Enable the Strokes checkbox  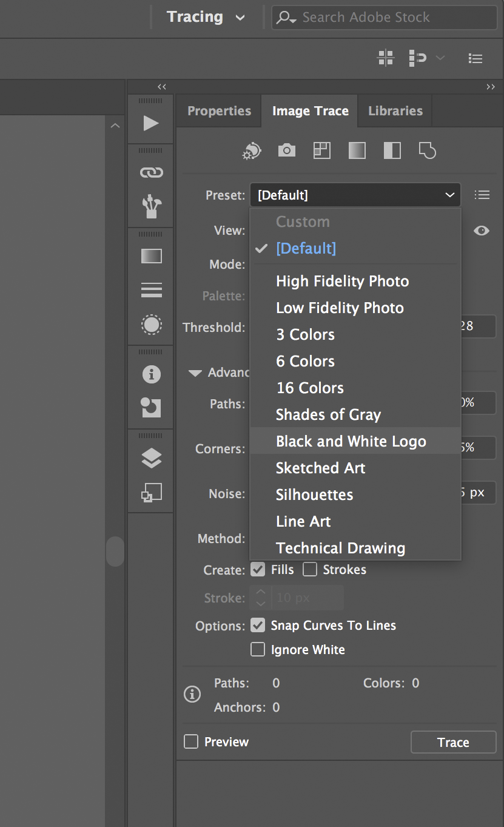[x=310, y=570]
